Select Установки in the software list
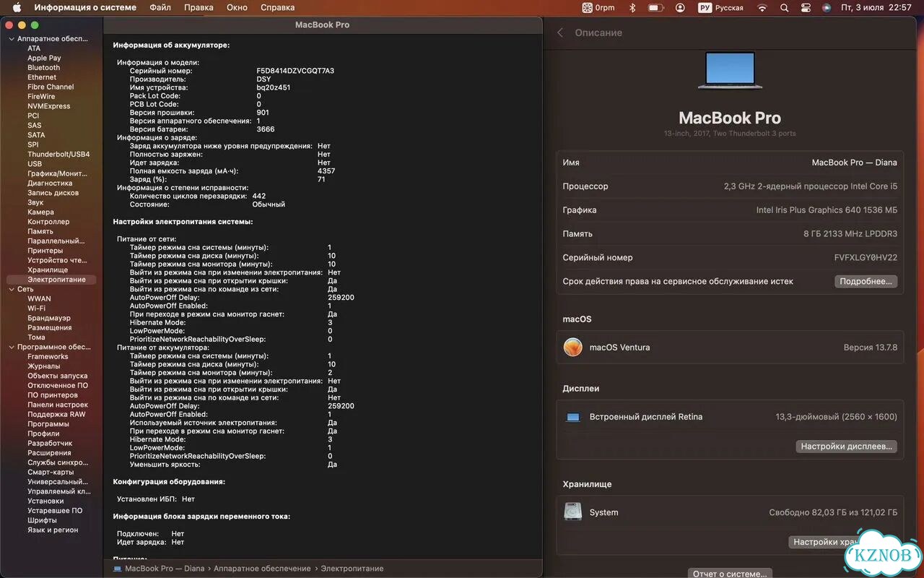 tap(45, 501)
